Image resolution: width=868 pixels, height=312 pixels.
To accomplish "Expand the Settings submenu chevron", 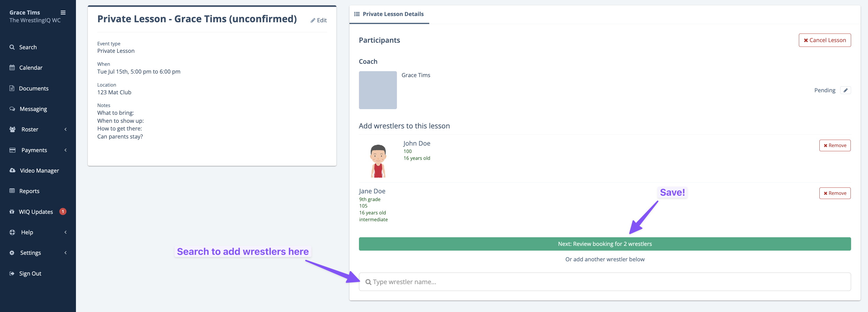I will tap(65, 253).
